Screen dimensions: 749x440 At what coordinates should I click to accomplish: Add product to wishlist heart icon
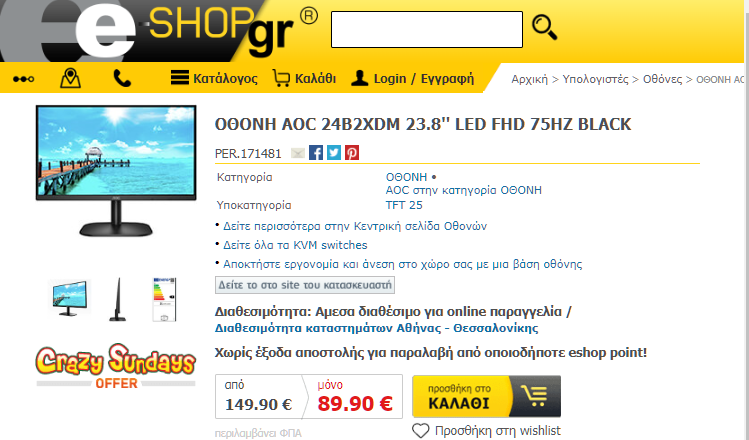click(420, 431)
